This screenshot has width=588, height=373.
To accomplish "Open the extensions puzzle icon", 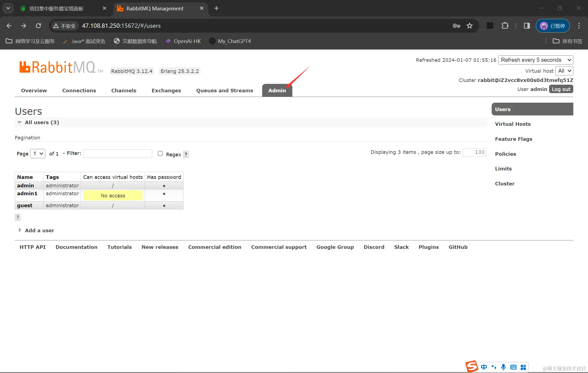I will point(505,26).
